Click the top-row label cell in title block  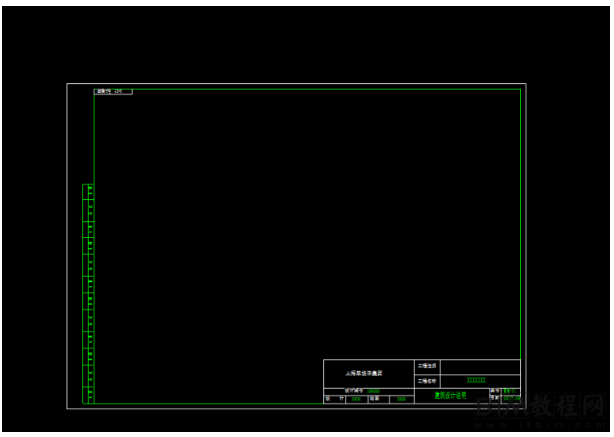click(427, 366)
